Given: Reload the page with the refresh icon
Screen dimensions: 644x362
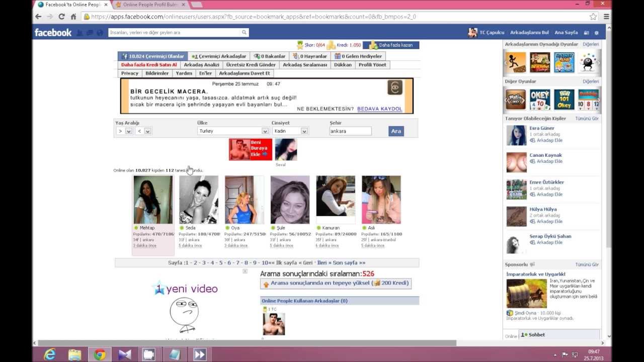Looking at the screenshot, I should point(61,17).
